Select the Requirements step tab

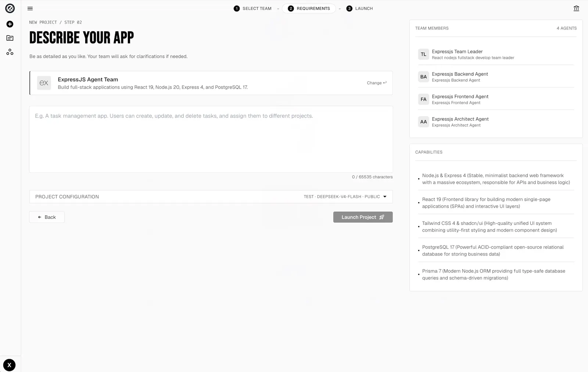(x=309, y=8)
